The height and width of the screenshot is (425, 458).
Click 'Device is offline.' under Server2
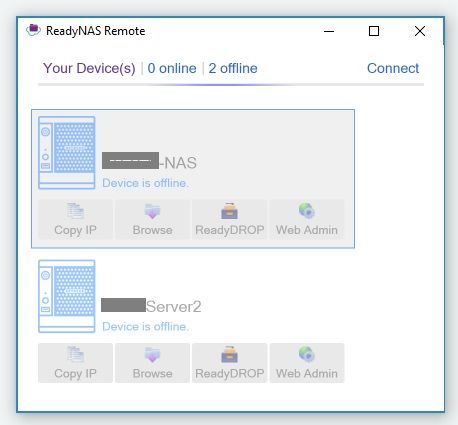point(145,326)
